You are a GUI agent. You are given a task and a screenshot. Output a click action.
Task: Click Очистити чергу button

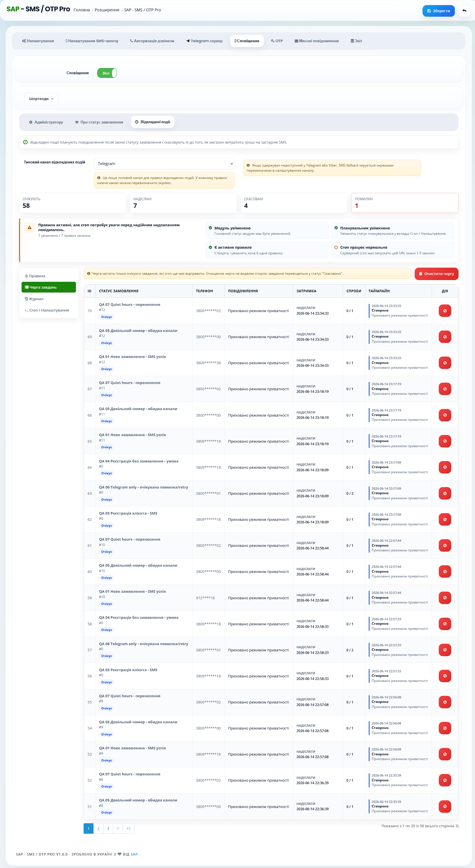(x=436, y=274)
